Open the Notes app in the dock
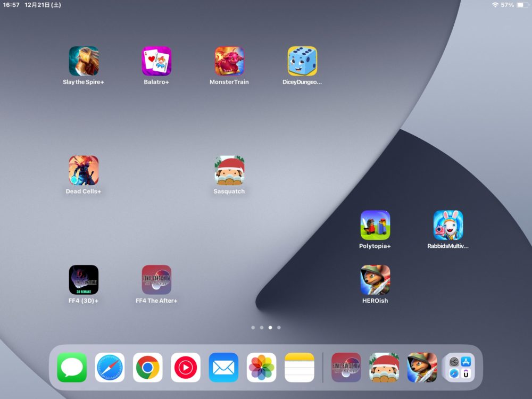Screen dimensions: 532x399 300,367
